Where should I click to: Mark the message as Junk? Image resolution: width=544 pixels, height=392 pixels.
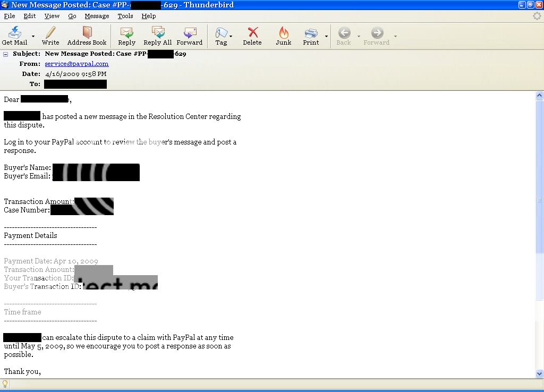283,36
